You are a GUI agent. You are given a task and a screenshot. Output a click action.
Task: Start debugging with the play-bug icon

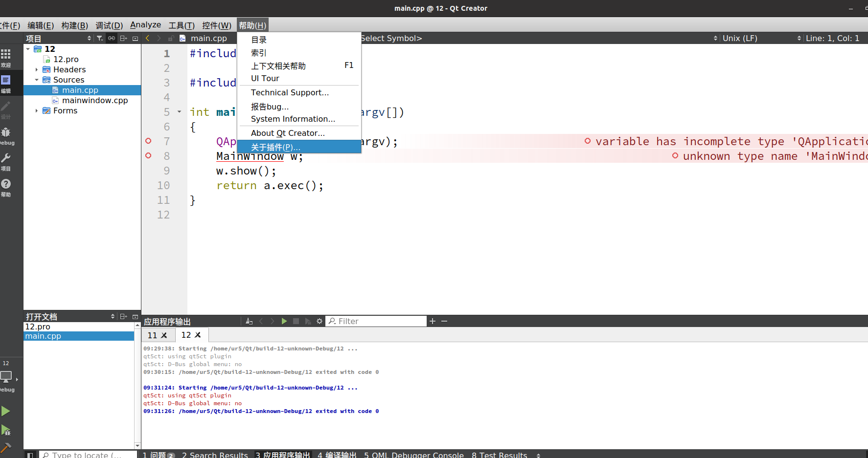(x=6, y=431)
